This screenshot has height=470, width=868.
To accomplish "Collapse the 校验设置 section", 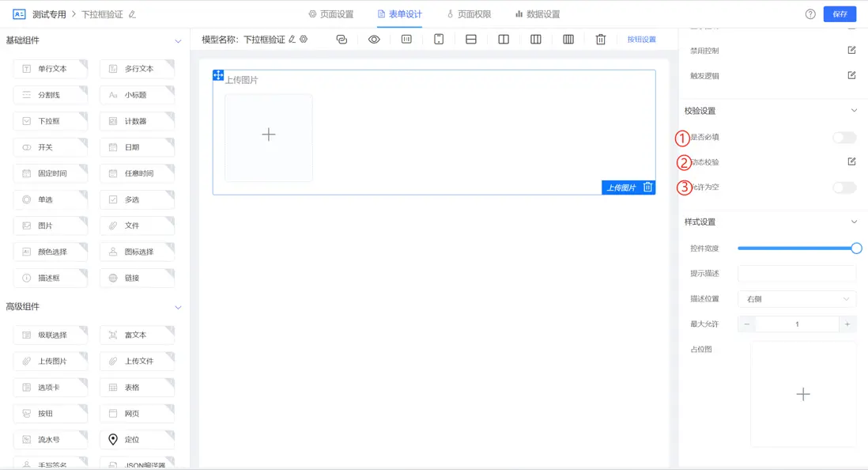I will pyautogui.click(x=853, y=111).
